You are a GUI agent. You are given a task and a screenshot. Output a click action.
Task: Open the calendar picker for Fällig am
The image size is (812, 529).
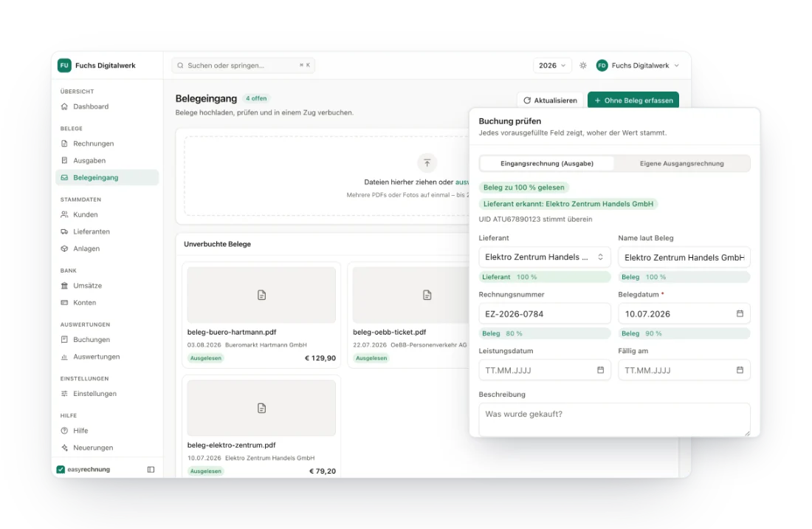[740, 370]
